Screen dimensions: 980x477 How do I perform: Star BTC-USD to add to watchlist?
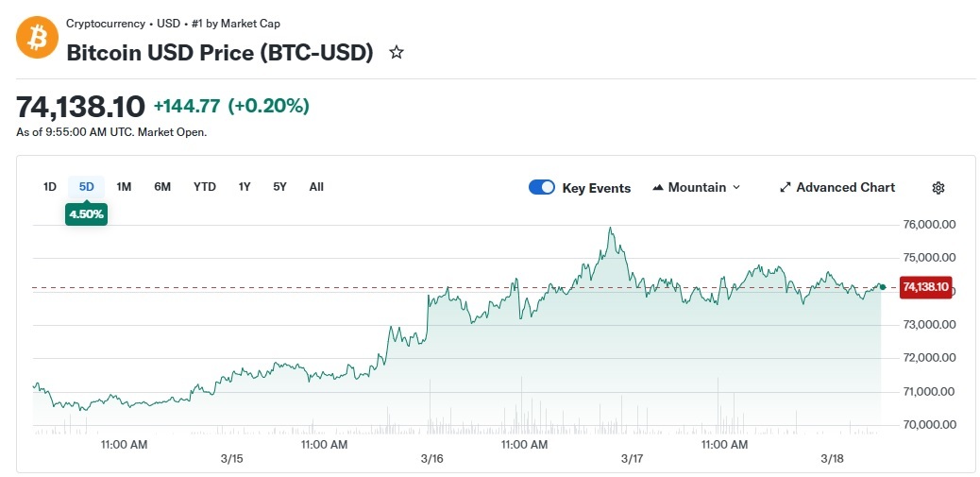click(x=397, y=53)
